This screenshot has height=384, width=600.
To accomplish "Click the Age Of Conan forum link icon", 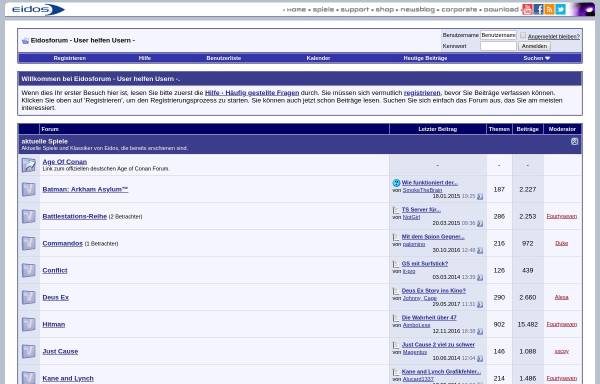I will (29, 165).
